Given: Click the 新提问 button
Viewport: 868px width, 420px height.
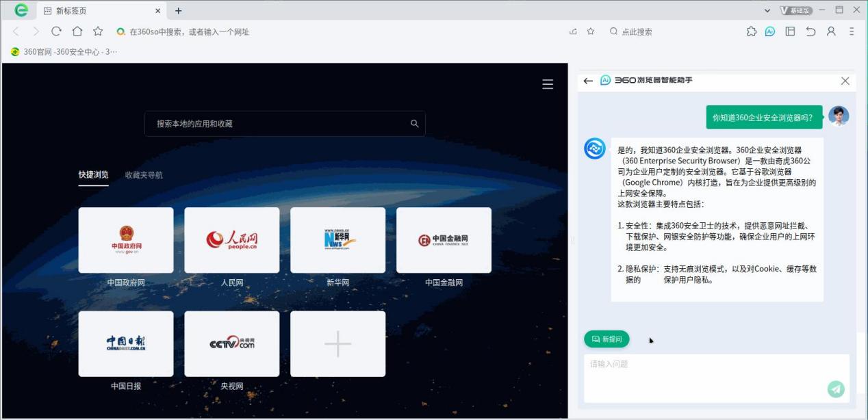Looking at the screenshot, I should (607, 339).
